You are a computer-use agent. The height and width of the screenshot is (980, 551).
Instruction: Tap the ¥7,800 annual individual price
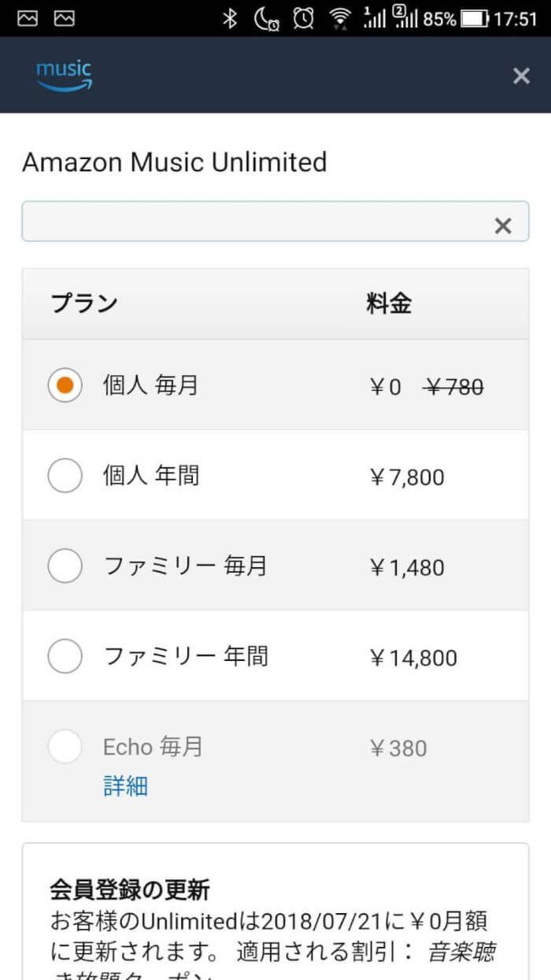[x=406, y=477]
